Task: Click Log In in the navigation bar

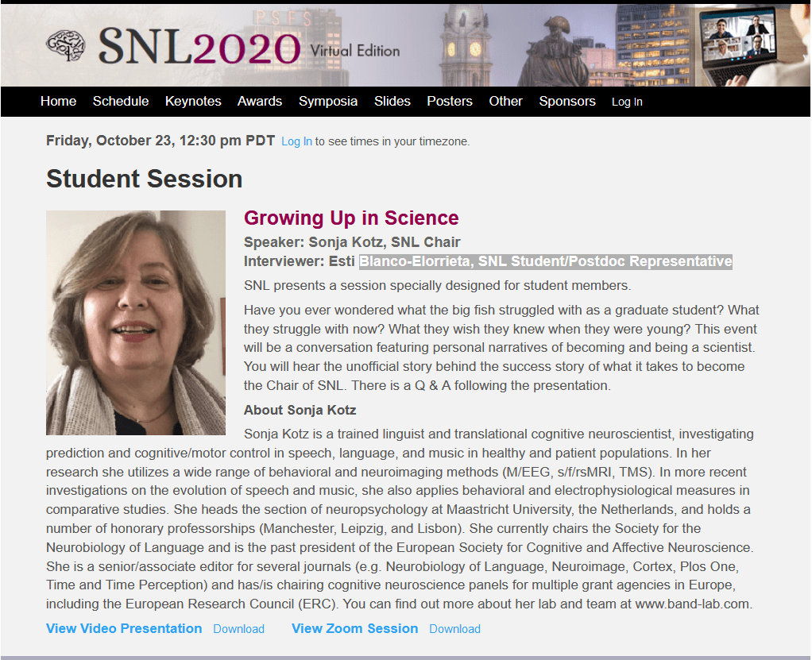Action: [x=627, y=102]
